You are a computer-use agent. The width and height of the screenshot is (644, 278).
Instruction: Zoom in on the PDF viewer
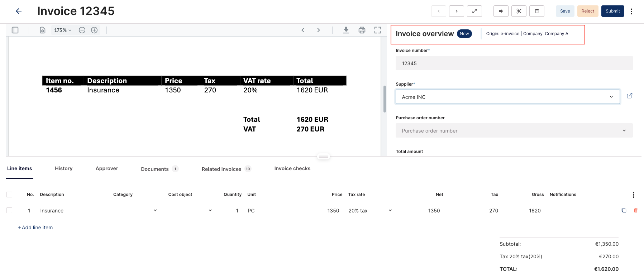(94, 30)
